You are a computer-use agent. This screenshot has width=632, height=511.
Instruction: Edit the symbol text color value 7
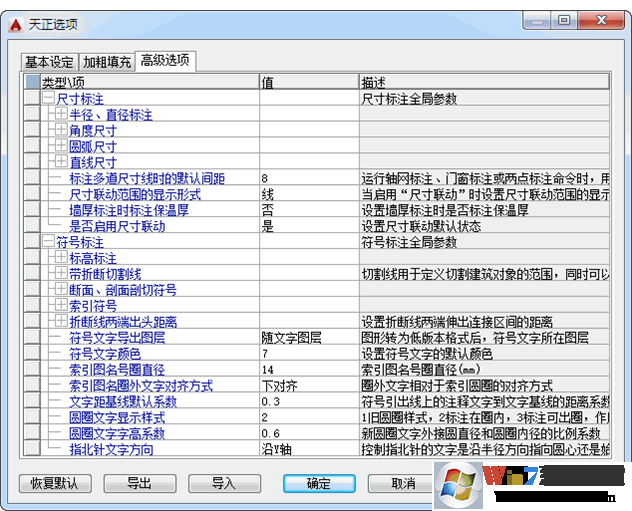coord(309,353)
